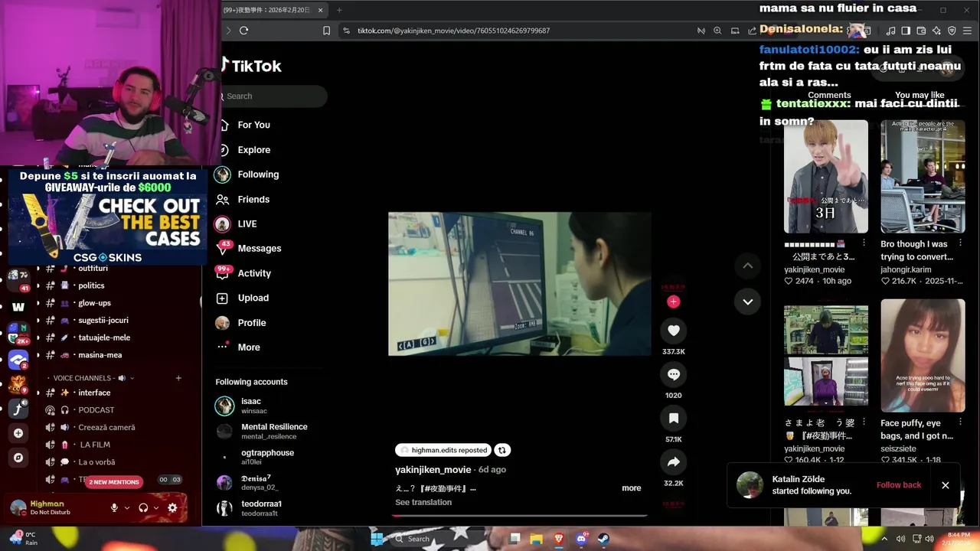Save video with bookmark icon
The image size is (980, 551).
tap(674, 419)
